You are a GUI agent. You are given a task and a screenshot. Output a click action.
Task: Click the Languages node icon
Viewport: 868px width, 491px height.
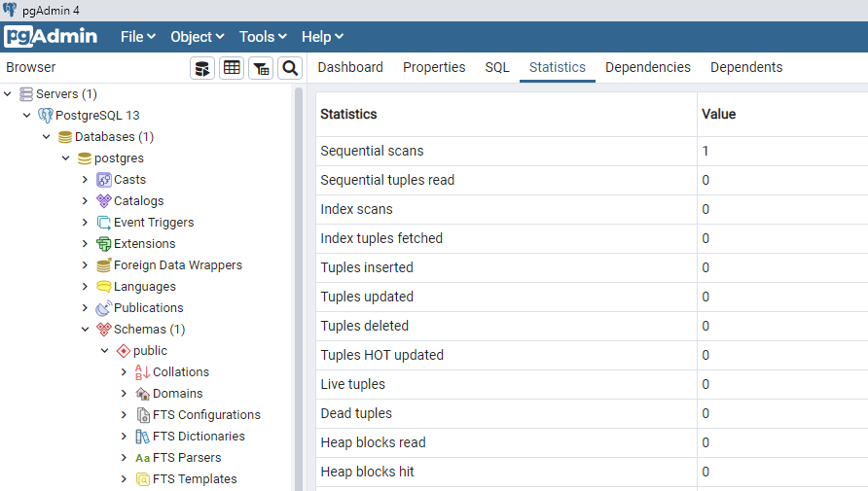click(103, 287)
